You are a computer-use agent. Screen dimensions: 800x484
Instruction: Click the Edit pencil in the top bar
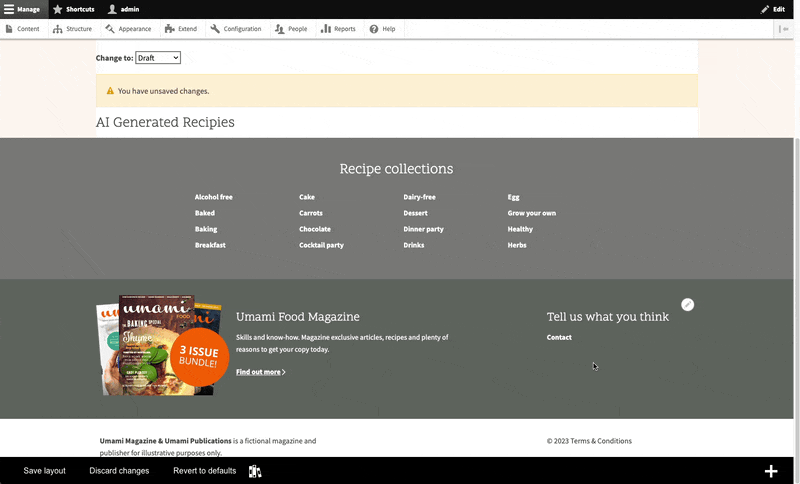point(772,9)
